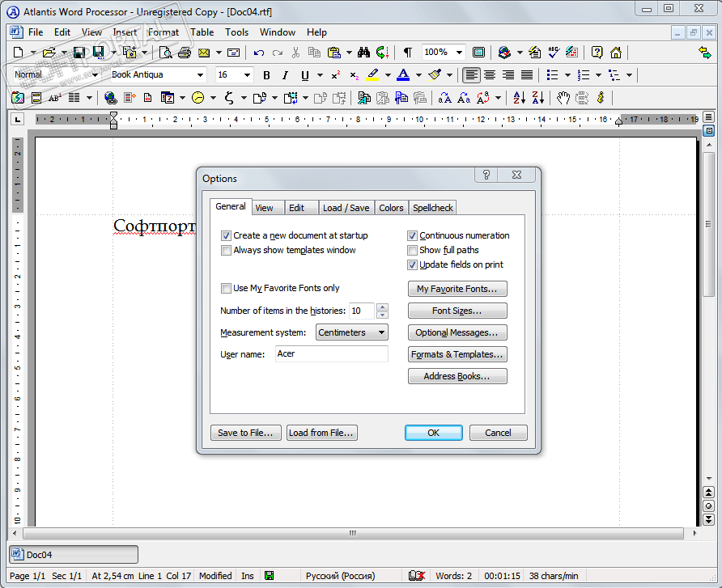Click the Spellcheck ABC icon

553,53
